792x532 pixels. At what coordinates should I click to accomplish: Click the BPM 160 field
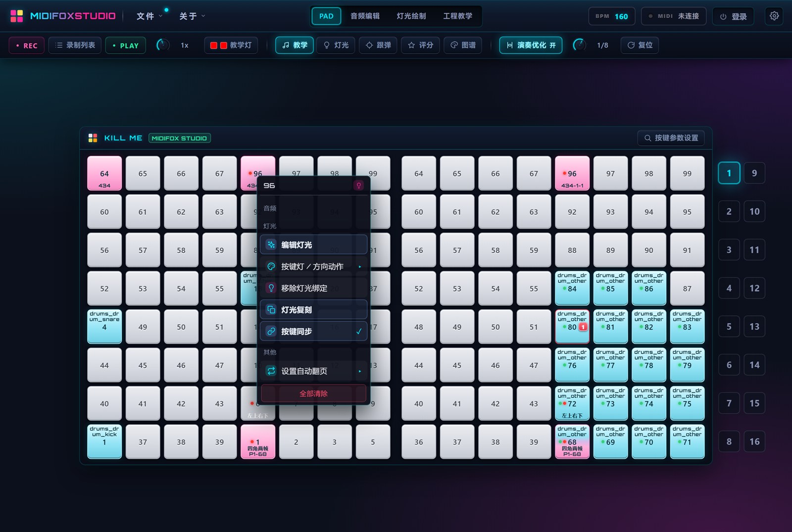612,16
